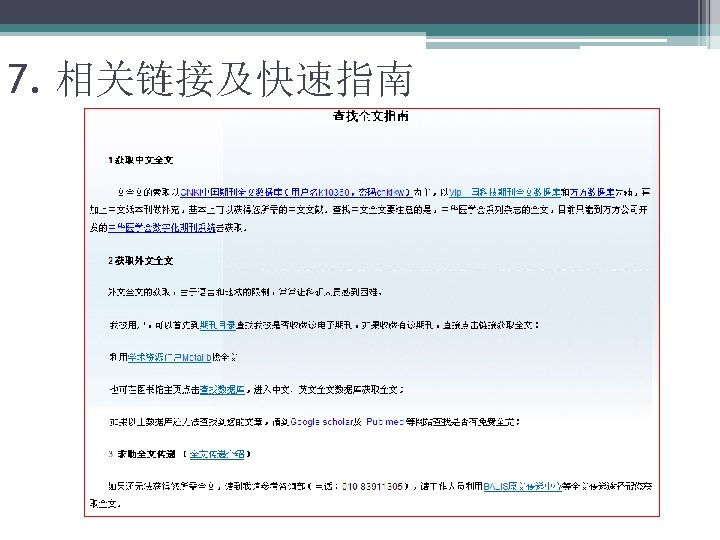Screen dimensions: 720x540
Task: Follow the 查找数据库 link
Action: [x=222, y=390]
